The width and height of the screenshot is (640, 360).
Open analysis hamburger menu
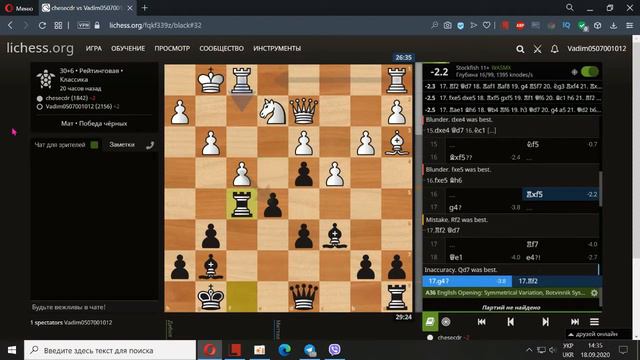tap(594, 322)
